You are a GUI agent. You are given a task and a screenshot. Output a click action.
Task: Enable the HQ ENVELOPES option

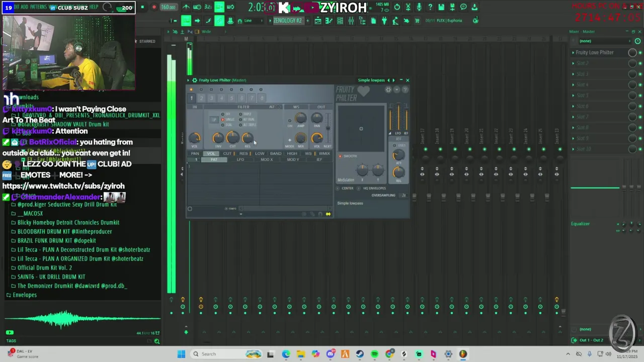(x=358, y=189)
